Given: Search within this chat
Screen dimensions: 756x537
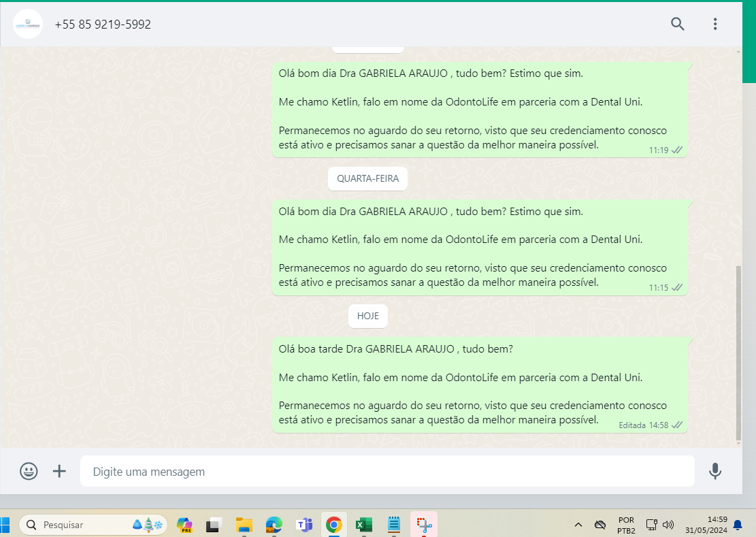Looking at the screenshot, I should pyautogui.click(x=678, y=24).
